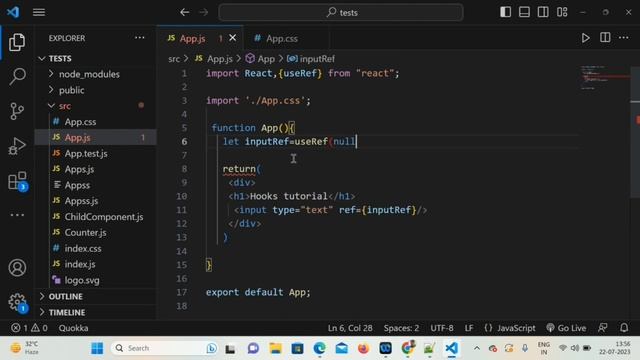Open index.css in the file tree
Viewport: 640px width, 360px height.
[96, 248]
